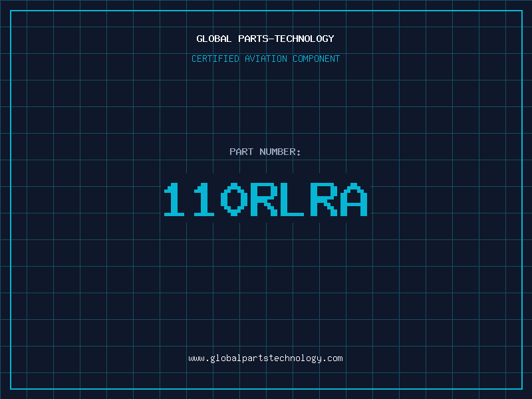Click the word 'GLOBAL' in the header
The image size is (532, 399).
click(214, 39)
